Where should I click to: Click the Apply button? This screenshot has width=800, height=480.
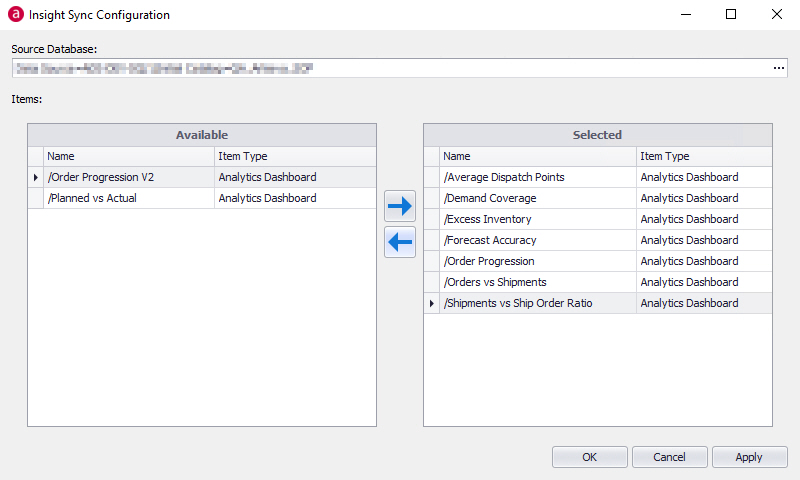(749, 457)
